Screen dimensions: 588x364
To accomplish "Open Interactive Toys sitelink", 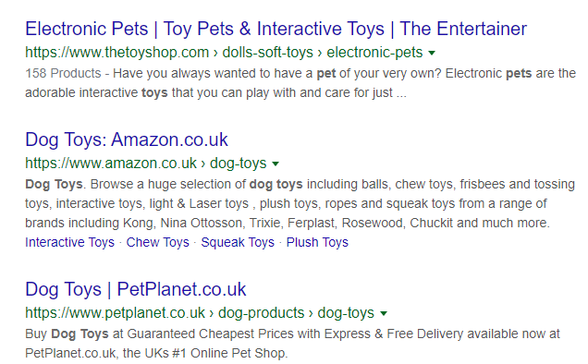I will [69, 242].
